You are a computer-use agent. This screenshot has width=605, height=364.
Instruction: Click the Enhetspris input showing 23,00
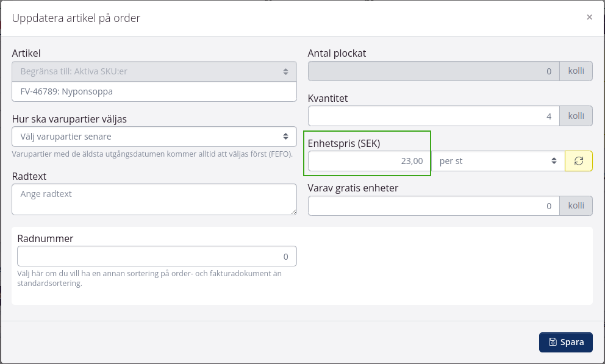coord(369,161)
